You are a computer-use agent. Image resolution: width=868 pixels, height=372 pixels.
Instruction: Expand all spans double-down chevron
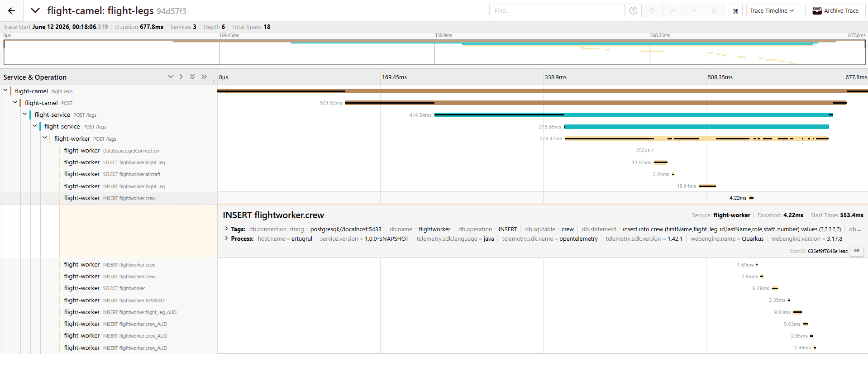point(192,76)
